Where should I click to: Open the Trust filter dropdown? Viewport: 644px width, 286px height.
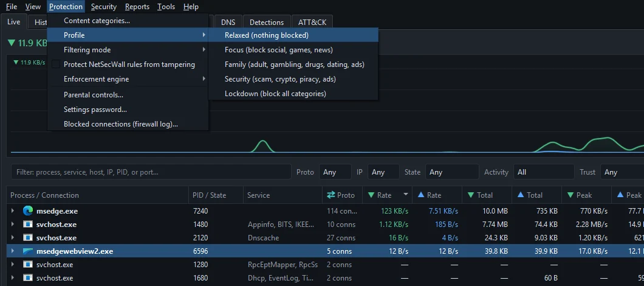622,172
